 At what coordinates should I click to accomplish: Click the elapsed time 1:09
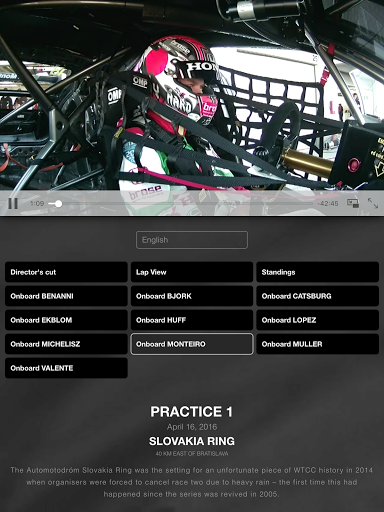pyautogui.click(x=37, y=203)
